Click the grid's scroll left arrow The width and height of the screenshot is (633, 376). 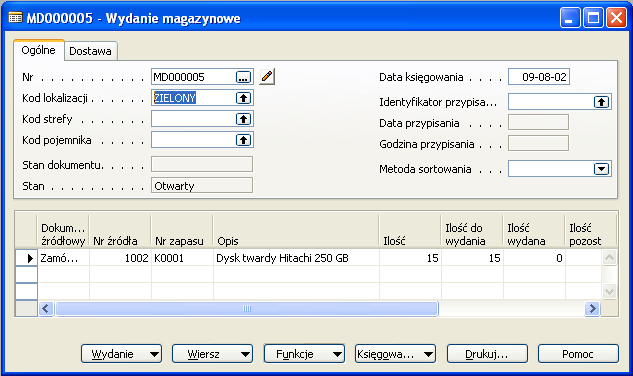[x=46, y=309]
